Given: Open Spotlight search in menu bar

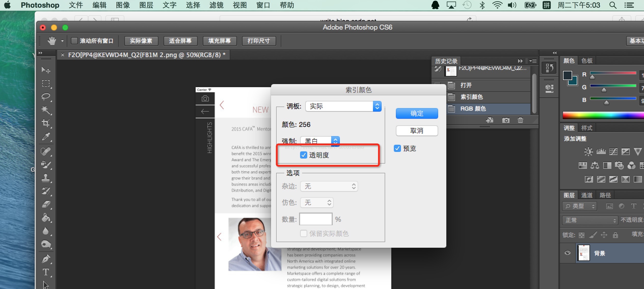Looking at the screenshot, I should [613, 5].
